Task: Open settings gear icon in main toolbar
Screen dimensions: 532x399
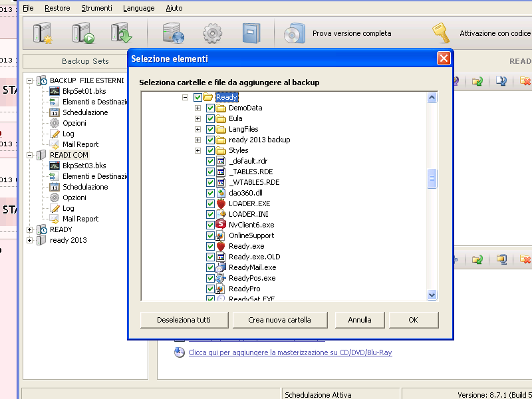Action: pyautogui.click(x=212, y=33)
